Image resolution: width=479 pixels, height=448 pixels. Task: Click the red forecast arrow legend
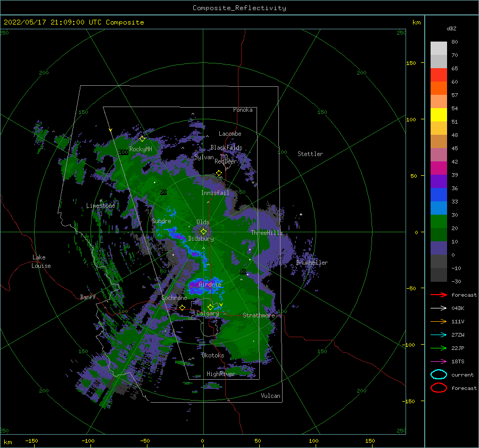tap(439, 295)
